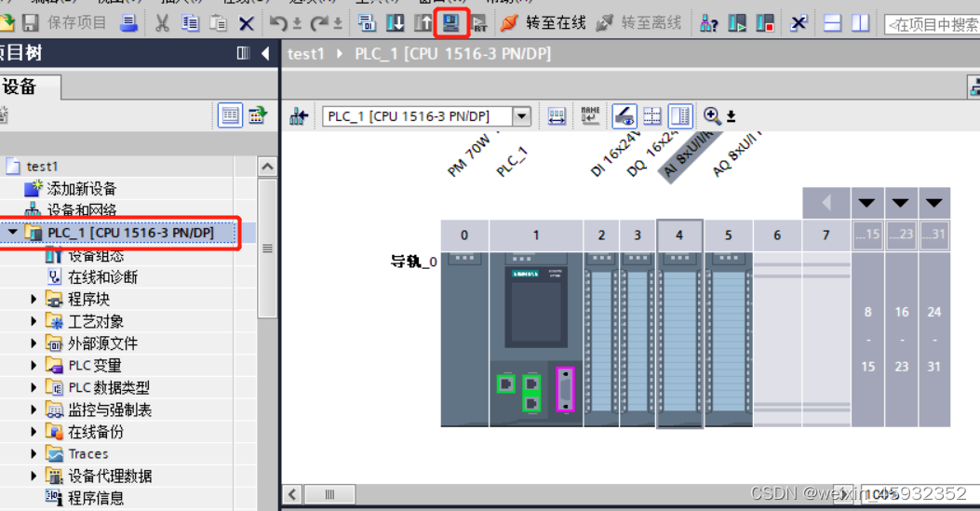Screen dimensions: 980x511
Task: Click the zoom magnifier icon
Action: [711, 115]
